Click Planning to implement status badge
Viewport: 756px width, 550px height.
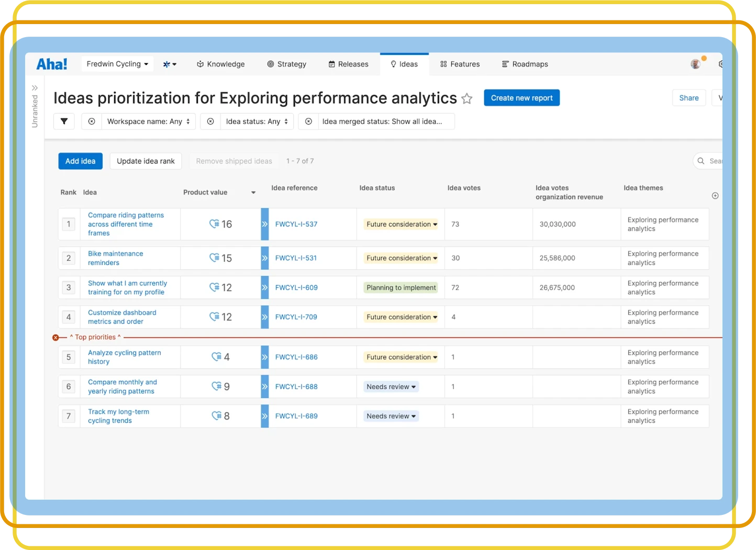click(x=401, y=288)
